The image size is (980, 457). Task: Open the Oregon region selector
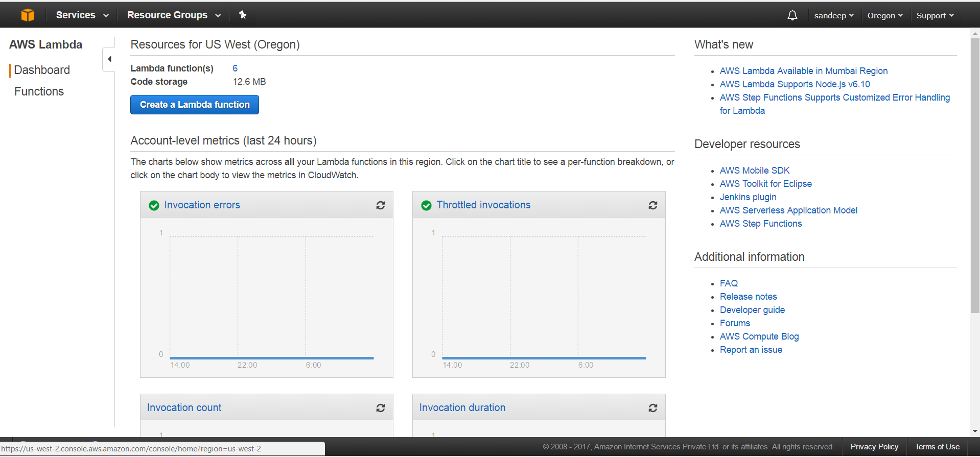coord(885,15)
